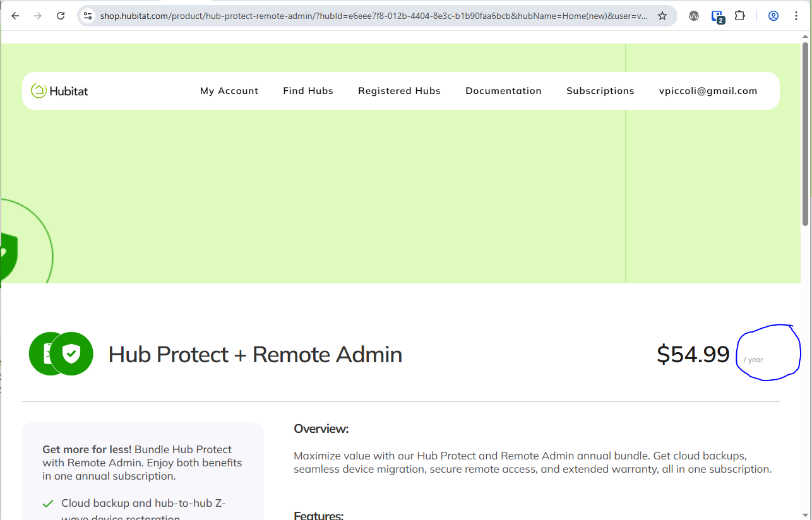Screen dimensions: 812x520
Task: Select Find Hubs in the navigation
Action: tap(307, 90)
